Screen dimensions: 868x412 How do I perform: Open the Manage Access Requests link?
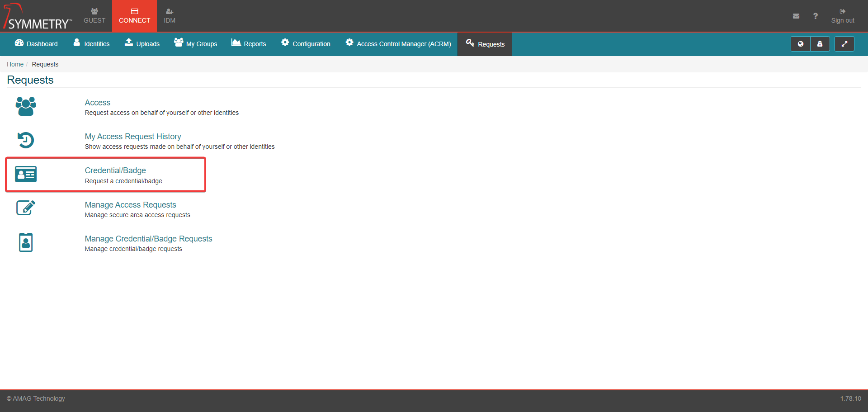tap(130, 205)
